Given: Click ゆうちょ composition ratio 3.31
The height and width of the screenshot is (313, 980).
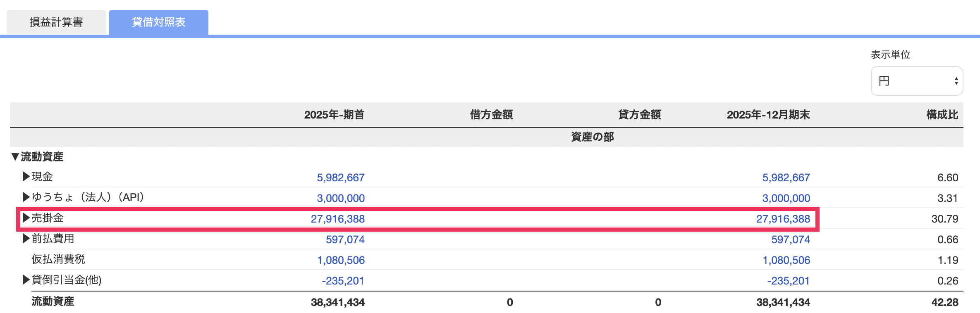Looking at the screenshot, I should (948, 198).
